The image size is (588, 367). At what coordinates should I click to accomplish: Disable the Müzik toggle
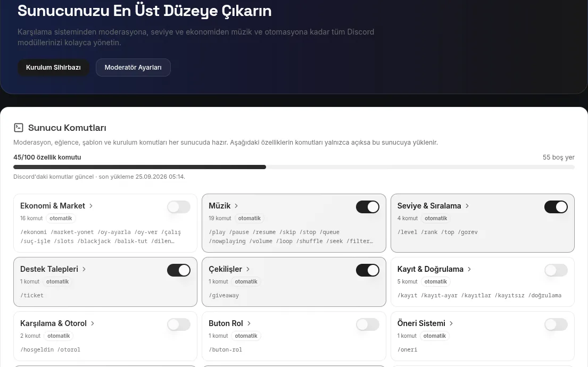pyautogui.click(x=368, y=207)
